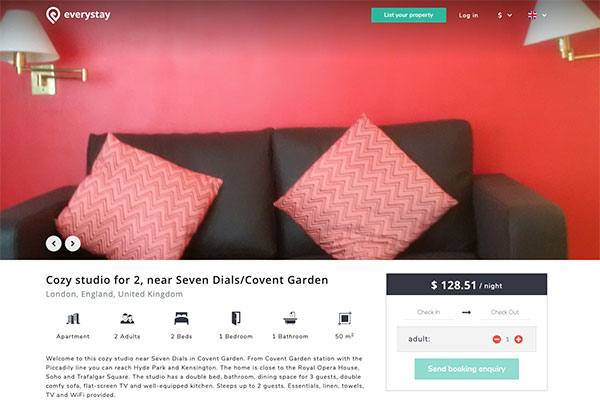Expand the UK flag language selector
The height and width of the screenshot is (400, 600).
click(x=537, y=15)
